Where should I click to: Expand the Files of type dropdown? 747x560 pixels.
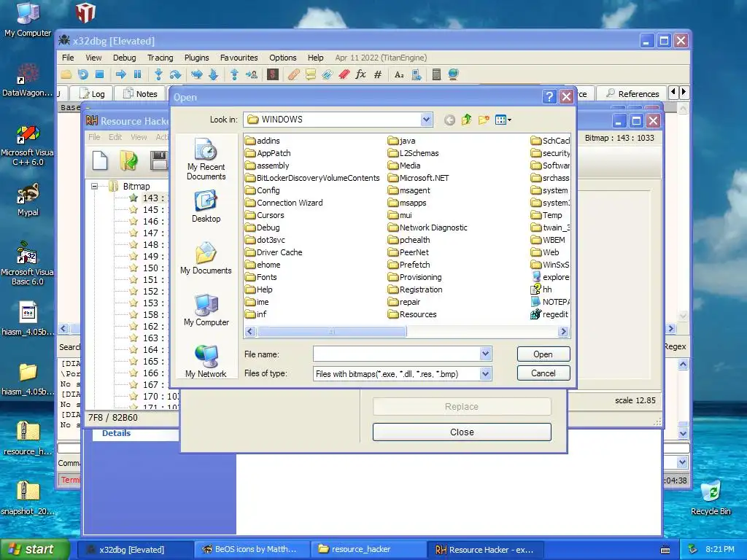[x=485, y=374]
